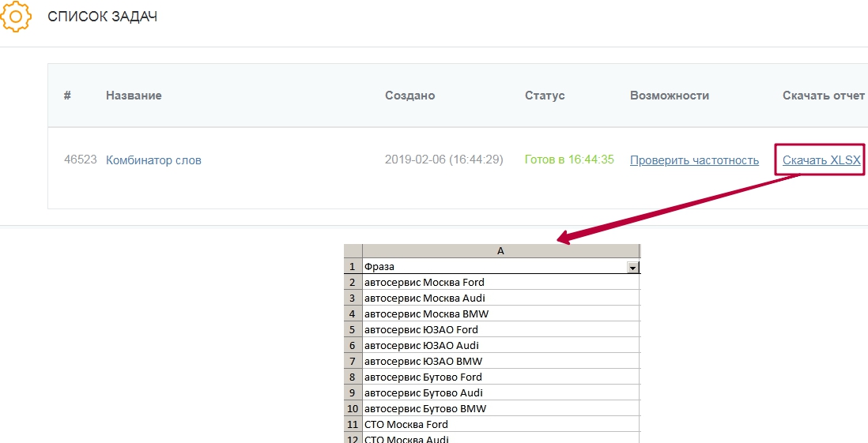868x443 pixels.
Task: Select cell автосервис Москва Audi
Action: (500, 298)
